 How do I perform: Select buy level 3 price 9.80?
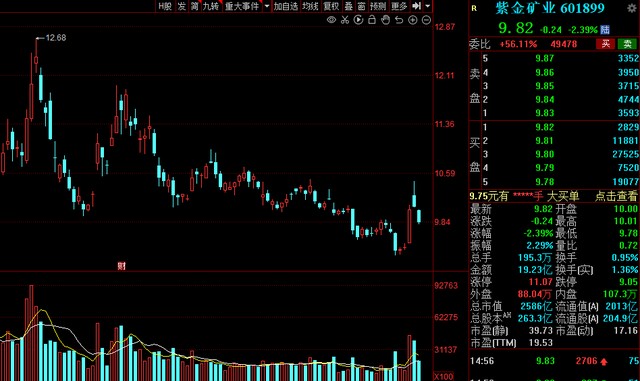pos(544,154)
